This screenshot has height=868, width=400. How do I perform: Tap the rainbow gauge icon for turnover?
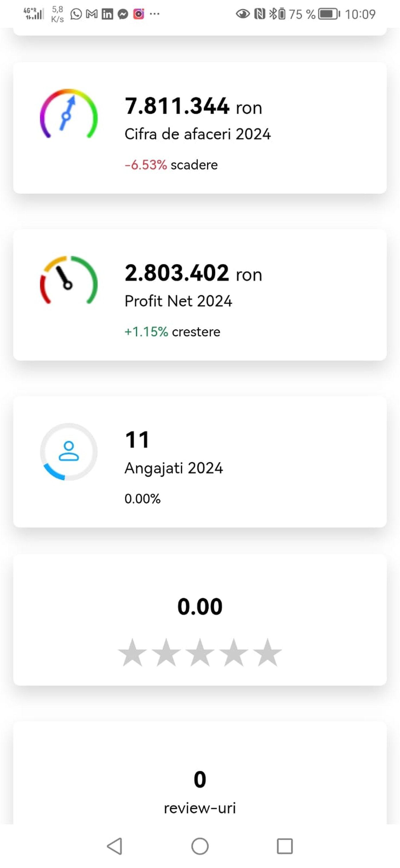pos(69,114)
